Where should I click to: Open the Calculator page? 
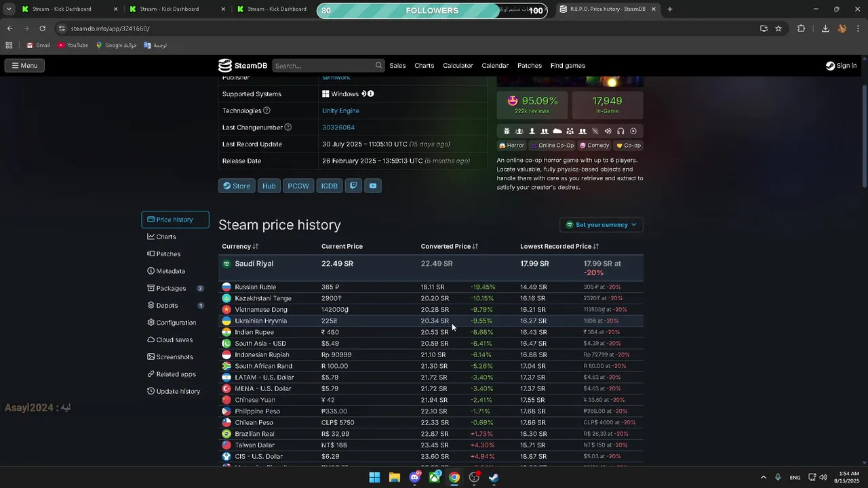[x=458, y=66]
